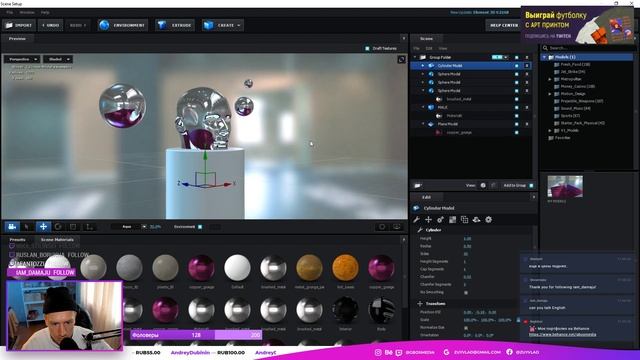Select the metal_grunge brown material sphere
The image size is (640, 360).
(309, 268)
